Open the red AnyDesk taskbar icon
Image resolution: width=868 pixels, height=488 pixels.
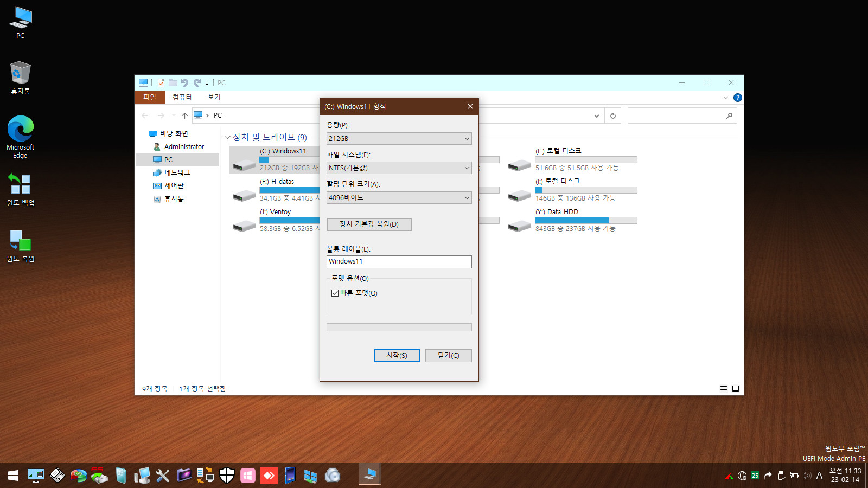pos(269,476)
